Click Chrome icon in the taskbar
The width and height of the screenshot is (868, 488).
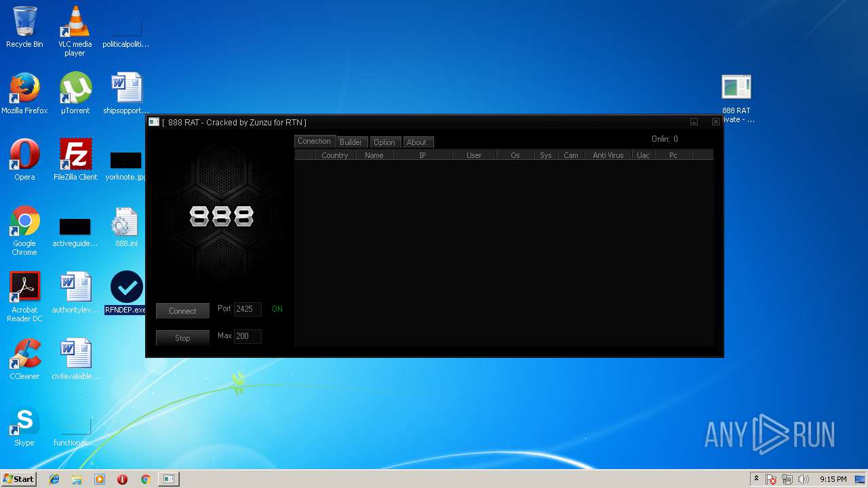145,479
